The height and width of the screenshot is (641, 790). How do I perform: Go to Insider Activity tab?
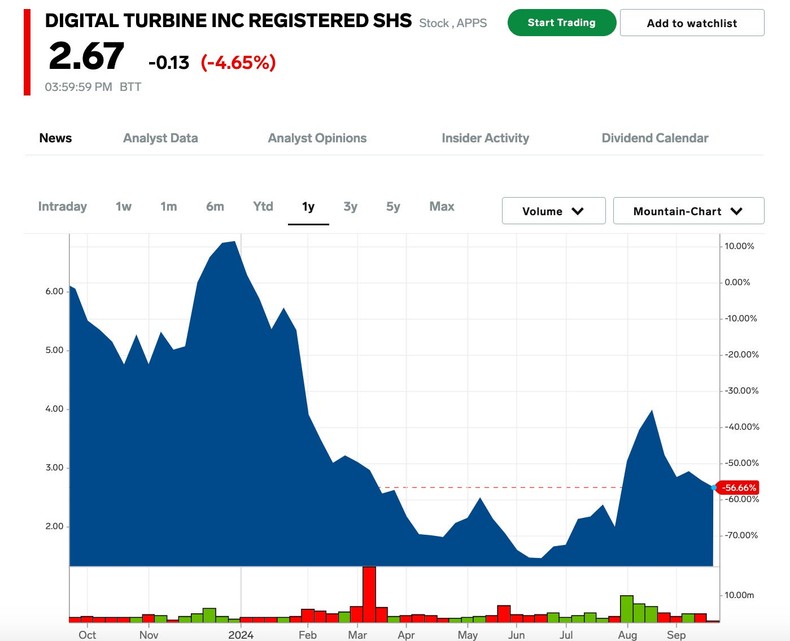485,138
